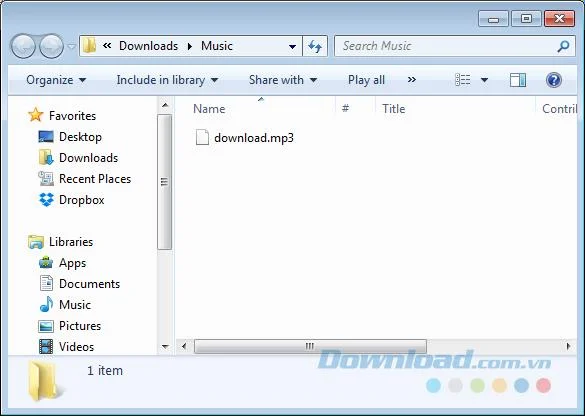
Task: Open the Organize menu
Action: [x=56, y=80]
